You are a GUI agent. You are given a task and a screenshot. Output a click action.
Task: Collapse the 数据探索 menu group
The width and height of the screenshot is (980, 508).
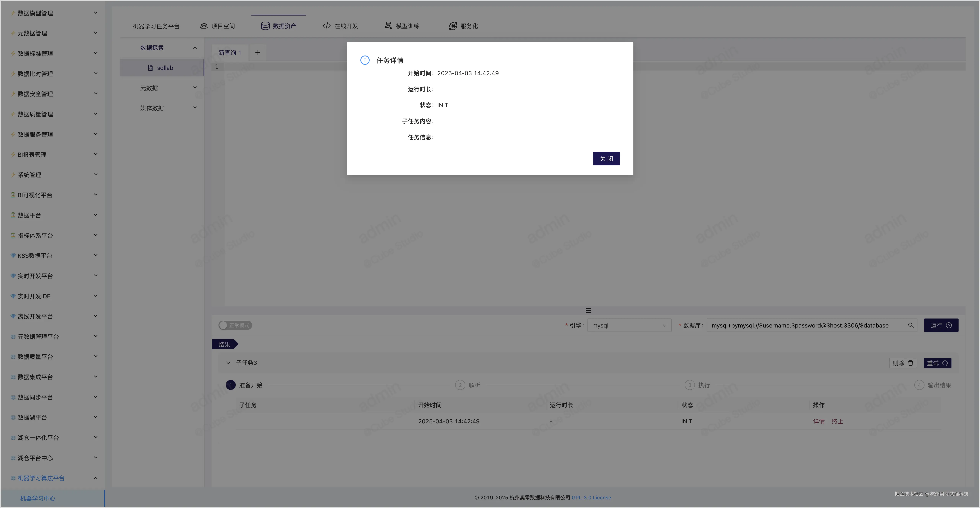(195, 47)
